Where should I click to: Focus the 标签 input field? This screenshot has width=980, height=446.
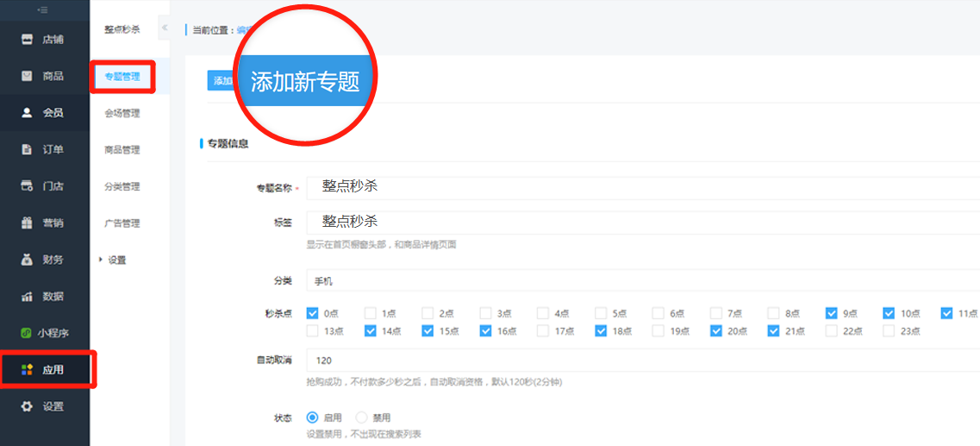[643, 222]
